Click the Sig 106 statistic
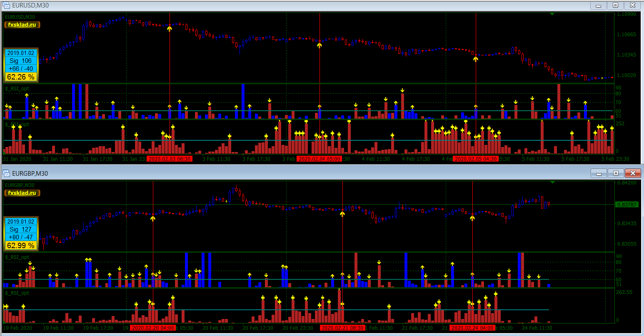Viewport: 644px width, 336px height. point(21,61)
